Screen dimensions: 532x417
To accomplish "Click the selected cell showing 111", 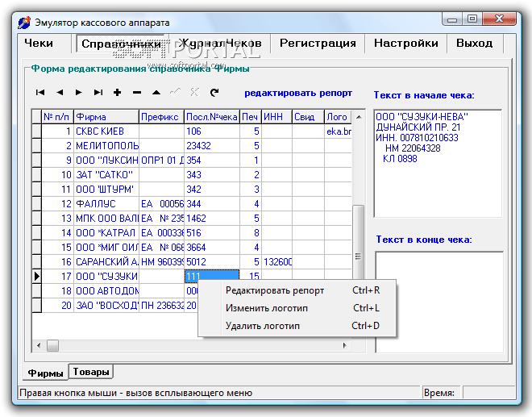I will click(212, 276).
